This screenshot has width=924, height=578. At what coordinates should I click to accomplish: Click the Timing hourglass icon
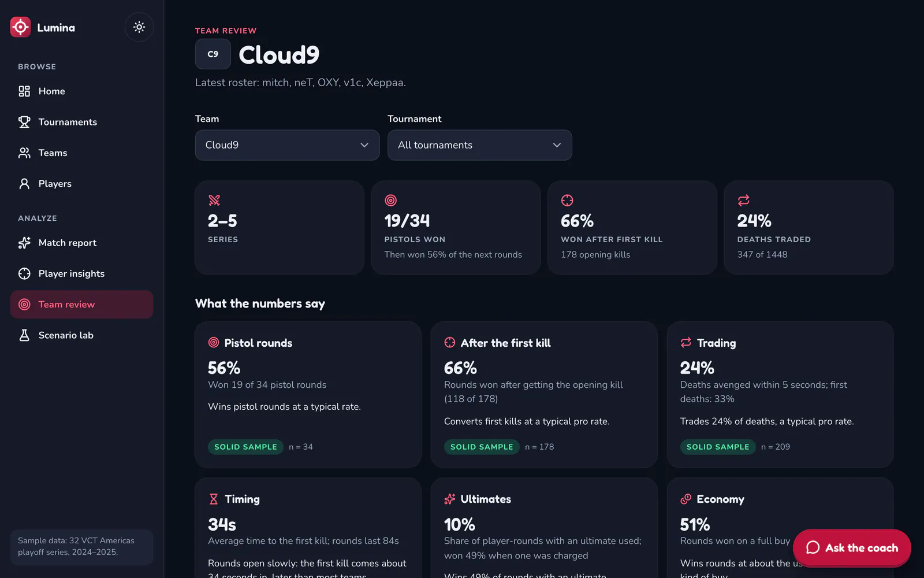(214, 499)
